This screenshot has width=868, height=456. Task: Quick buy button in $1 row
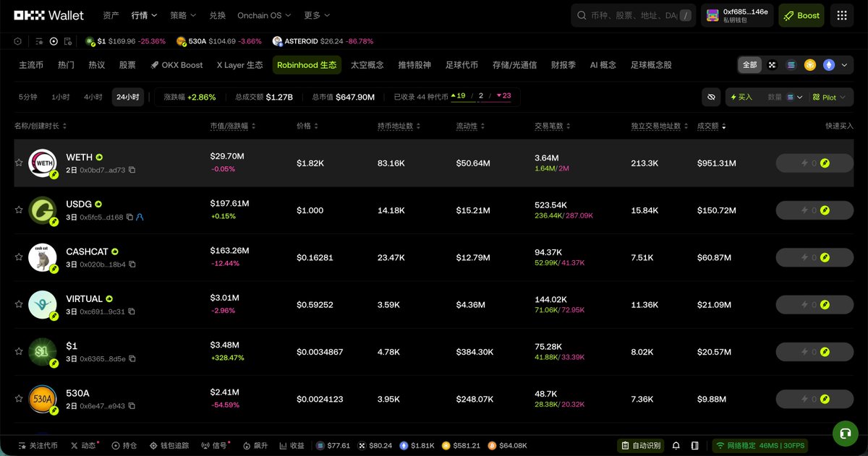814,351
